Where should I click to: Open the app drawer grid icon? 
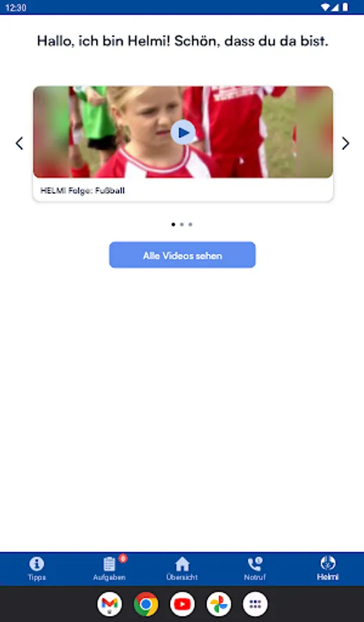pyautogui.click(x=256, y=604)
